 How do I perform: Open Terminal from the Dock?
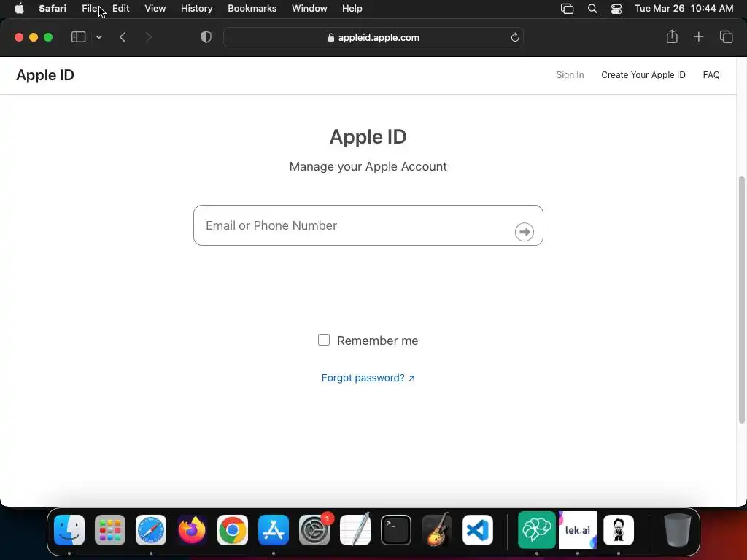[396, 530]
